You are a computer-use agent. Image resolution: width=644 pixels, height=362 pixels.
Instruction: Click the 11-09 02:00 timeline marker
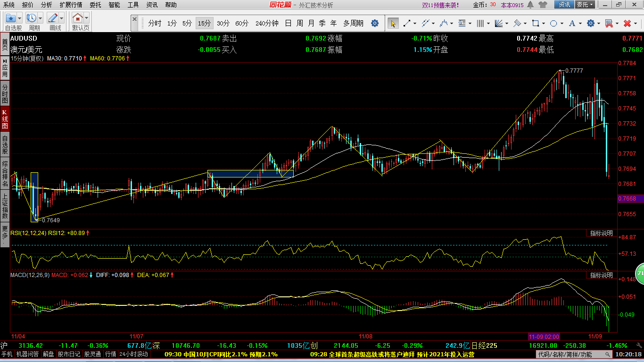tap(544, 337)
